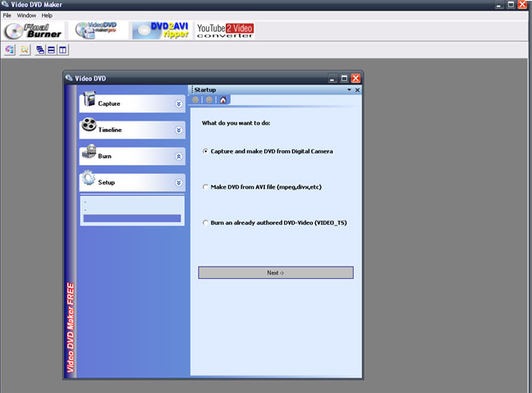Expand the Capture section chevron
The height and width of the screenshot is (393, 532).
coord(179,103)
